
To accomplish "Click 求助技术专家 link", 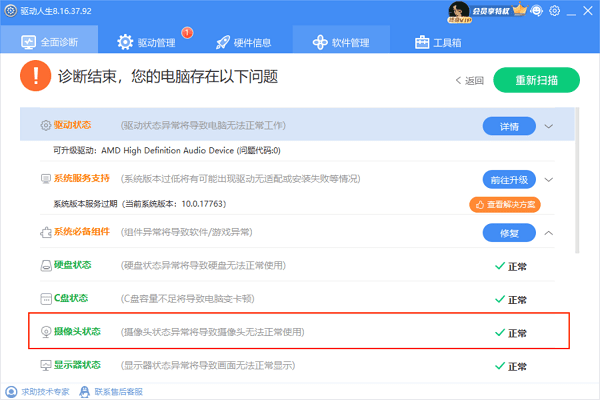I will pos(45,392).
